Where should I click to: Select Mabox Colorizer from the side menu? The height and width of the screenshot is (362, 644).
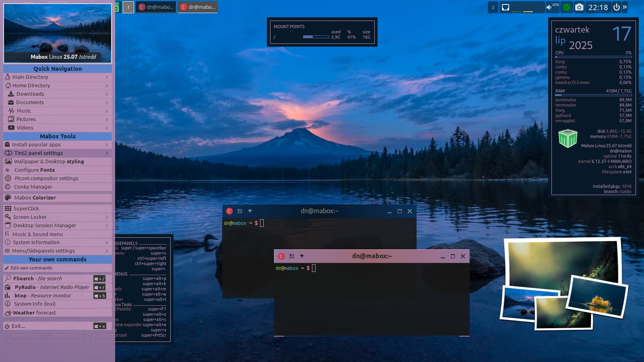pyautogui.click(x=35, y=198)
